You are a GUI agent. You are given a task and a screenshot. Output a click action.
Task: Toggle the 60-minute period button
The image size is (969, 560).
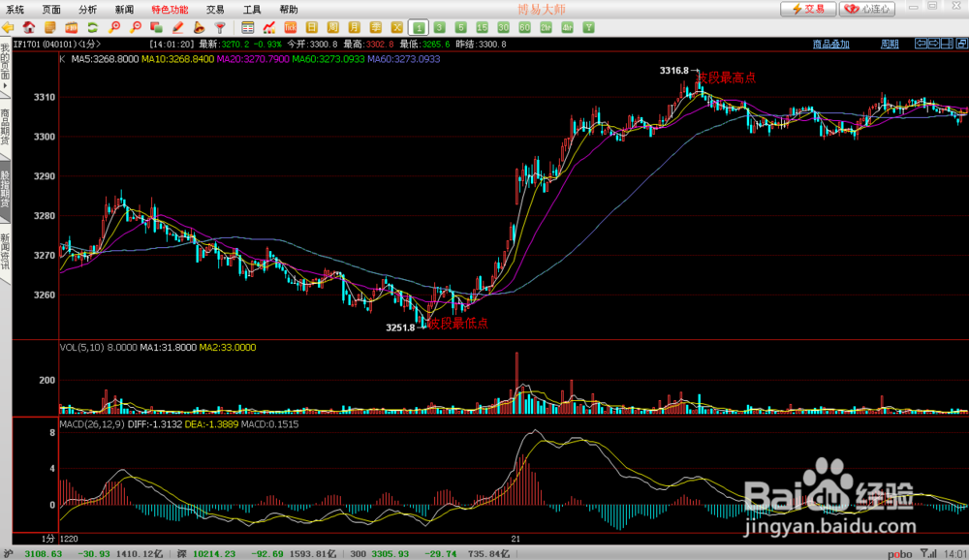(x=524, y=27)
